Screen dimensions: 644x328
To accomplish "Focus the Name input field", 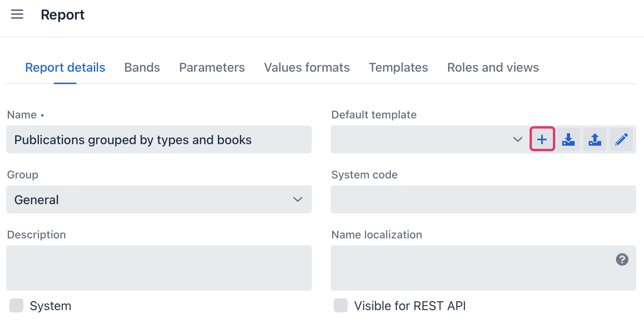I will click(159, 139).
